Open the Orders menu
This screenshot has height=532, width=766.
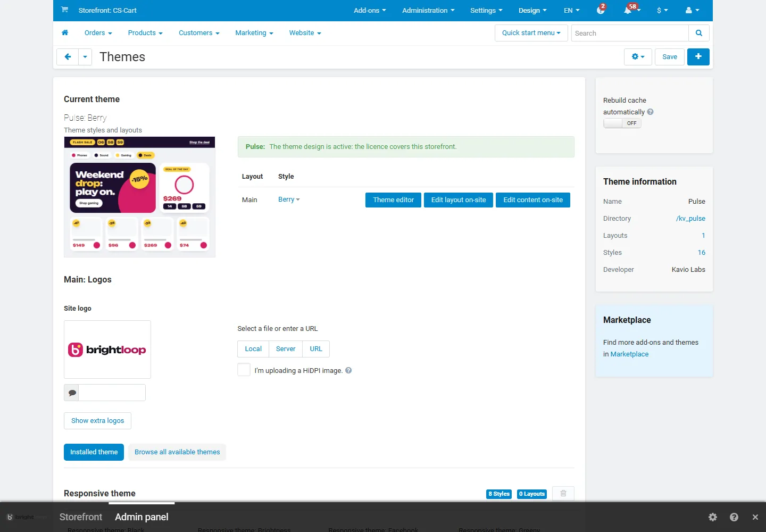pos(98,33)
